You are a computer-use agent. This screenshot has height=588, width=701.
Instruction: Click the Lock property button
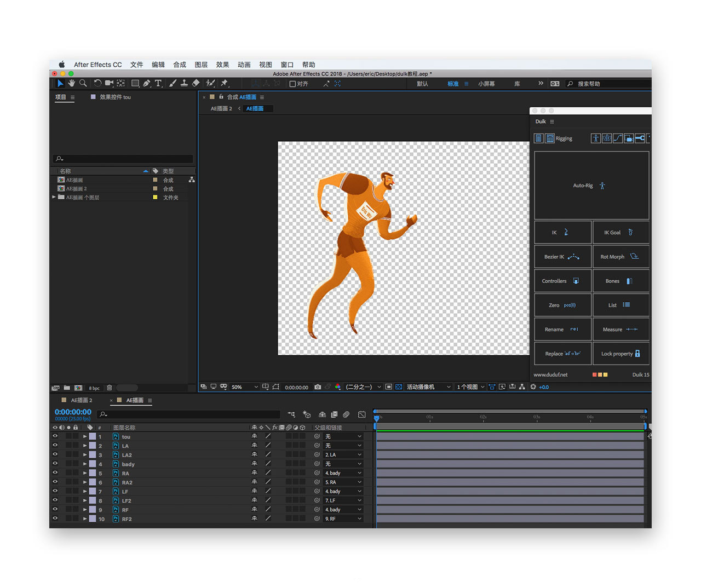[x=621, y=354]
